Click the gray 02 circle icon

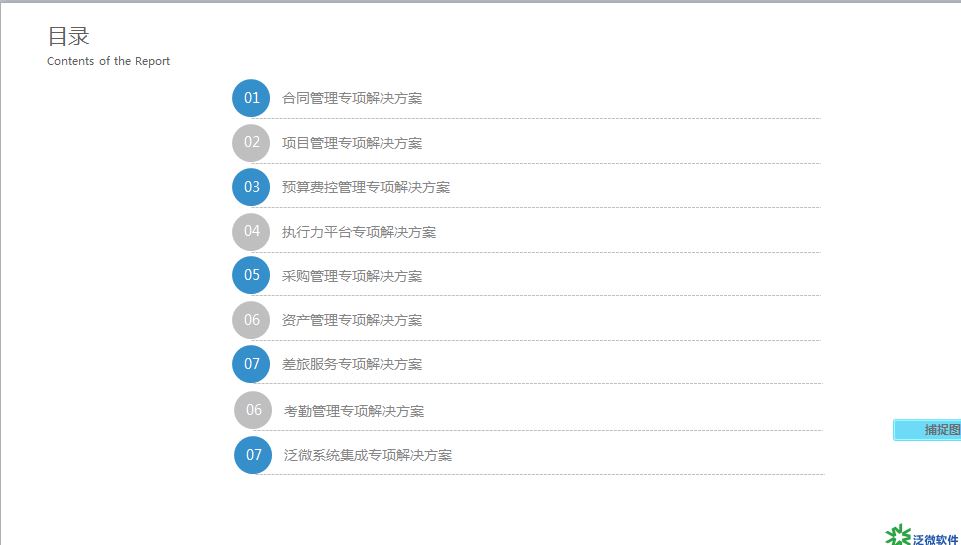[x=251, y=143]
